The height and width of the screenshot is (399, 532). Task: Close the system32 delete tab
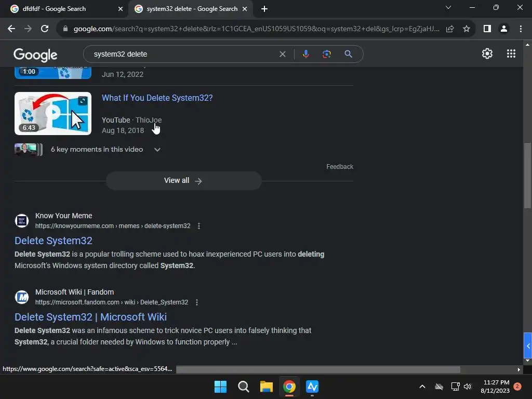pyautogui.click(x=245, y=9)
